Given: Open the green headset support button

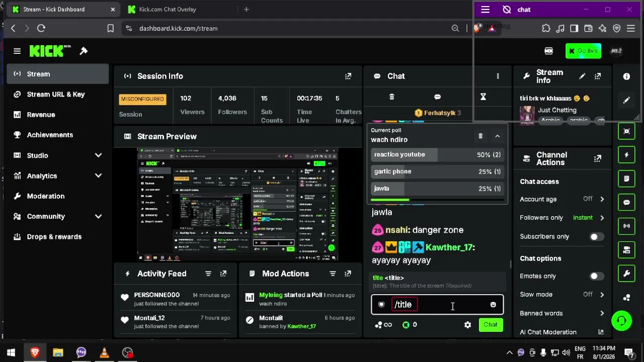Looking at the screenshot, I should coord(621,321).
